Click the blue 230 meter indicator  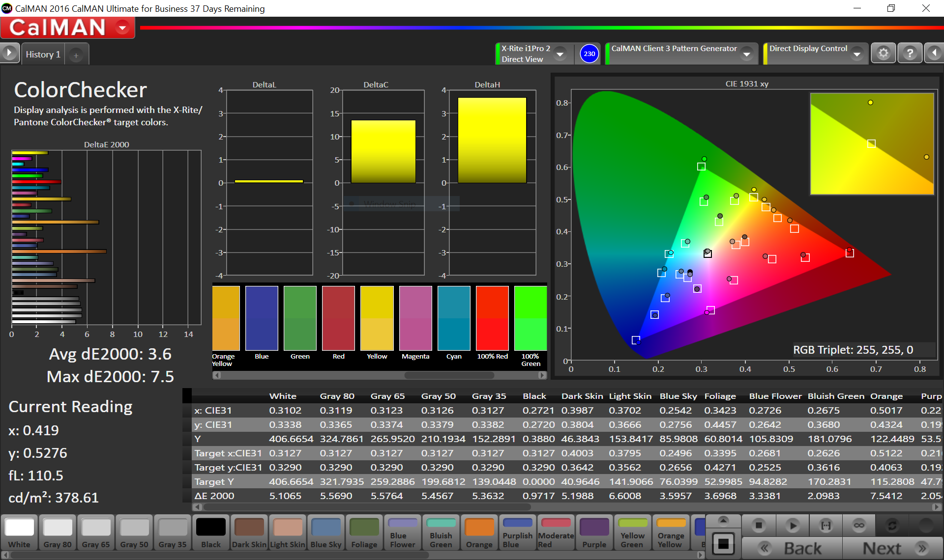click(589, 54)
